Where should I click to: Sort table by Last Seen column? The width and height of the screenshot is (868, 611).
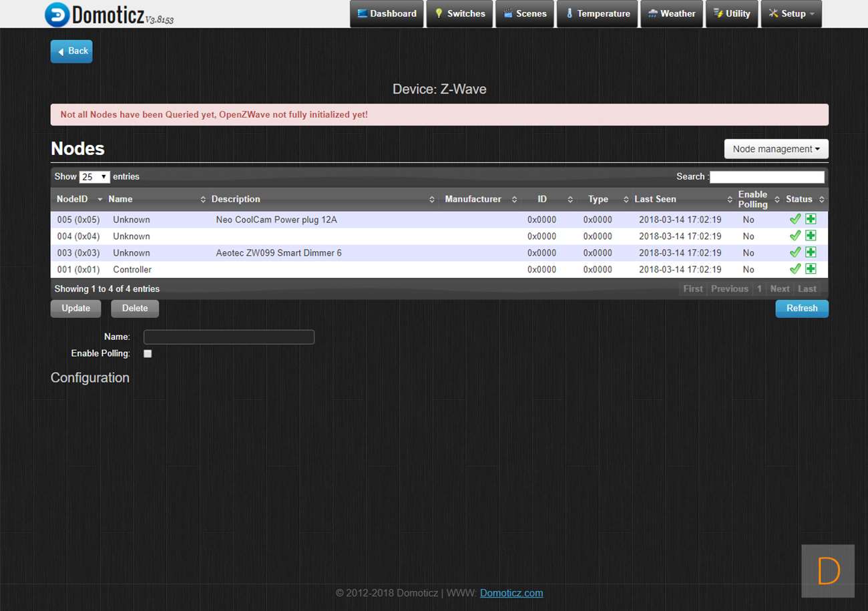pyautogui.click(x=655, y=199)
